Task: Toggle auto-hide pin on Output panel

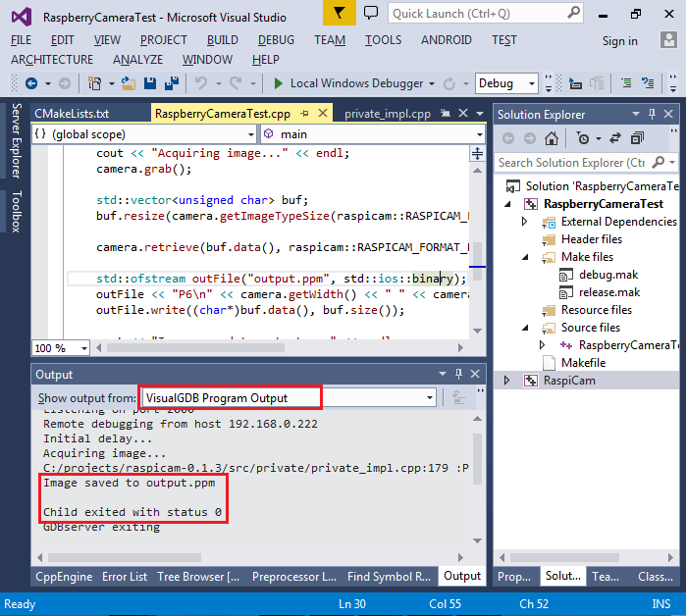Action: [x=458, y=374]
